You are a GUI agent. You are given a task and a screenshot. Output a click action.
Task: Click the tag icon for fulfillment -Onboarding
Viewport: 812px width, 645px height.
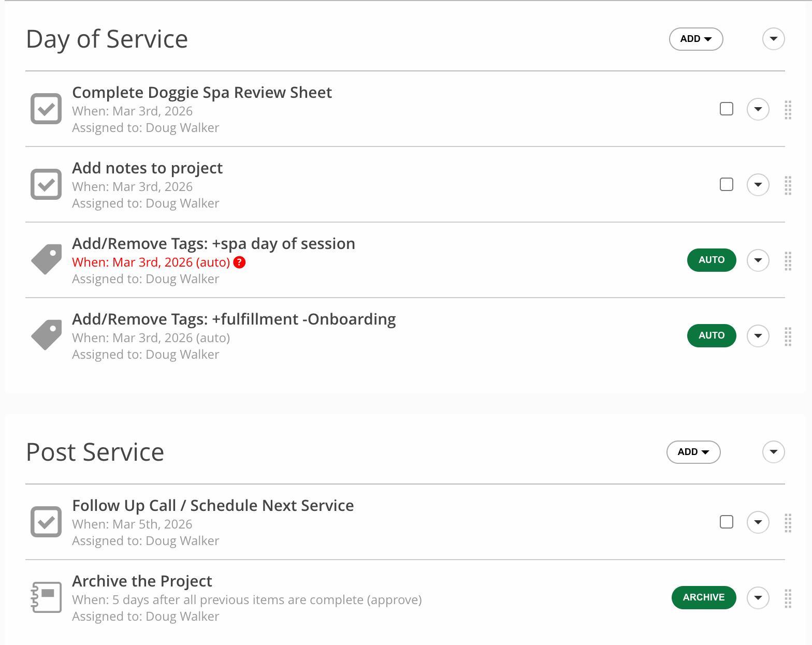pos(46,335)
